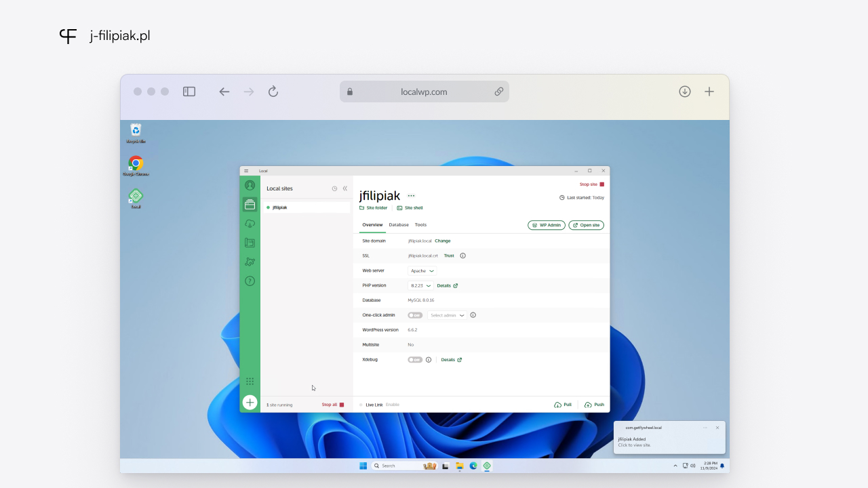868x488 pixels.
Task: Click the Local app icon in taskbar
Action: (487, 466)
